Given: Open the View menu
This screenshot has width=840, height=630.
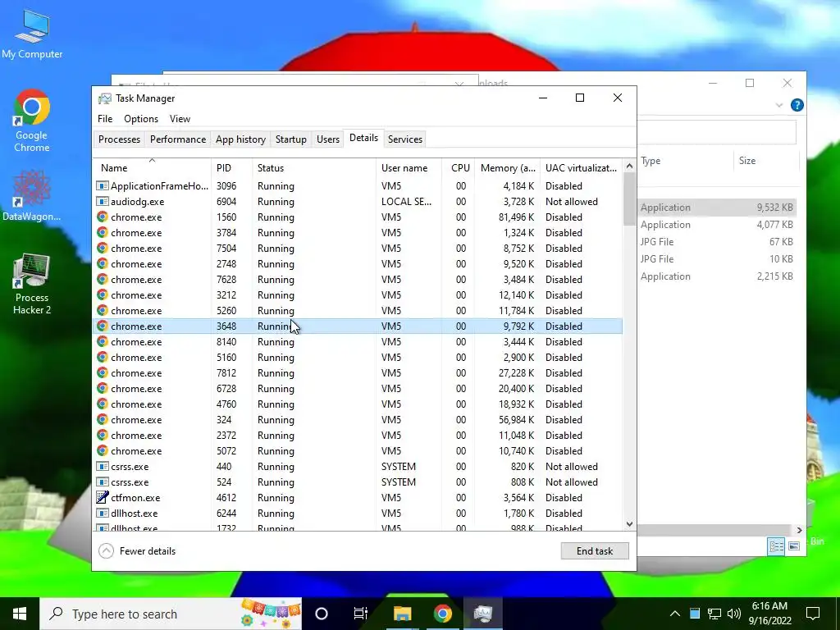Looking at the screenshot, I should tap(180, 119).
